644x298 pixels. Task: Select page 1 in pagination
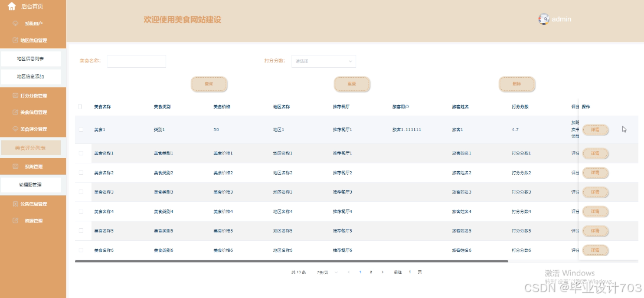click(x=360, y=272)
